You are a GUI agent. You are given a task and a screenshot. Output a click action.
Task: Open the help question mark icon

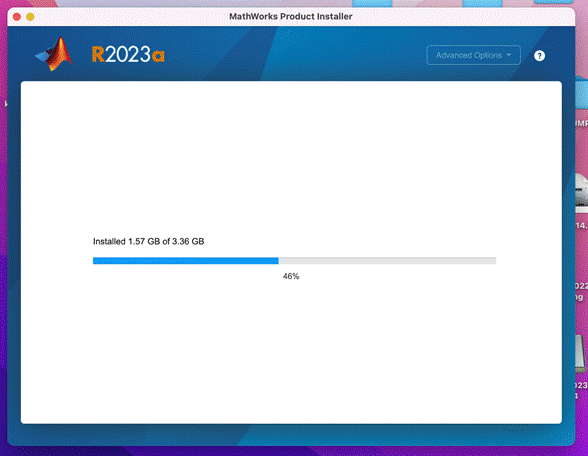click(x=539, y=56)
